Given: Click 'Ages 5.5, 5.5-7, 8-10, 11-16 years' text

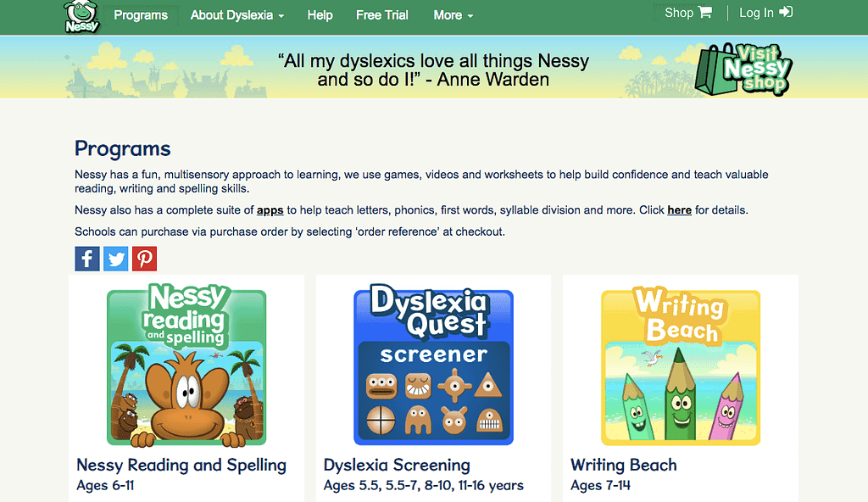Looking at the screenshot, I should coord(424,485).
